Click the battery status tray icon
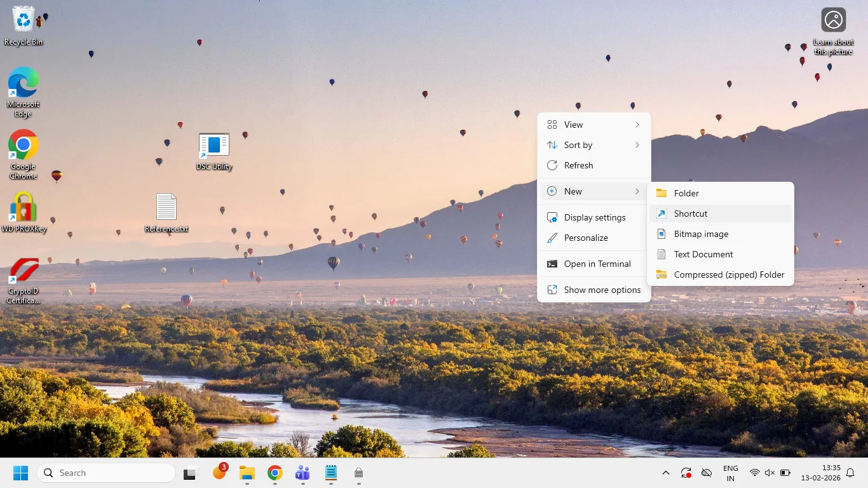 pyautogui.click(x=785, y=473)
